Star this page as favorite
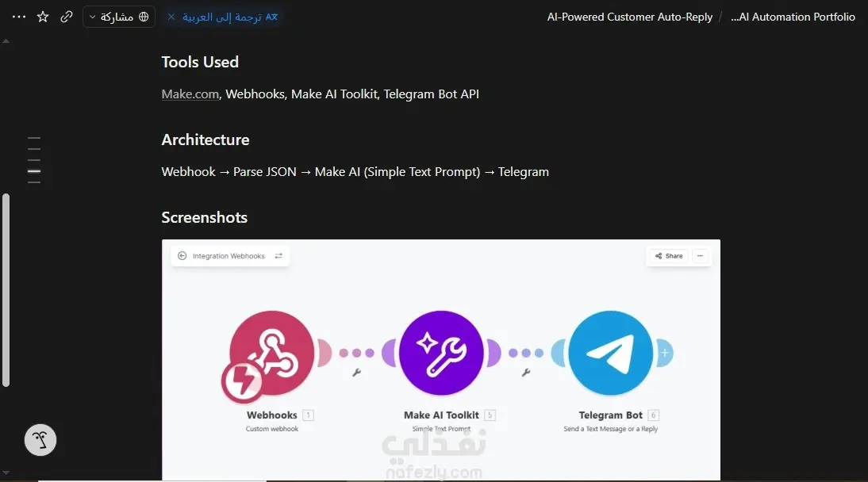The height and width of the screenshot is (482, 868). tap(43, 17)
